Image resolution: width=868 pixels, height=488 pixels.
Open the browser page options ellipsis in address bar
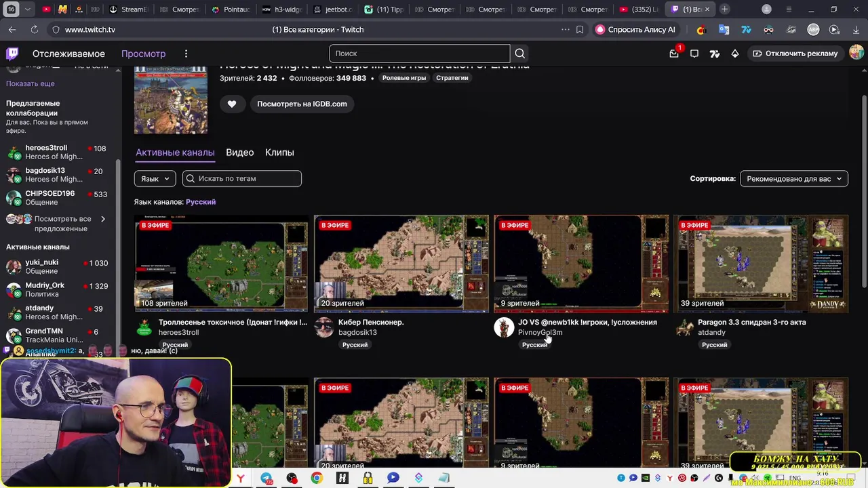(566, 30)
